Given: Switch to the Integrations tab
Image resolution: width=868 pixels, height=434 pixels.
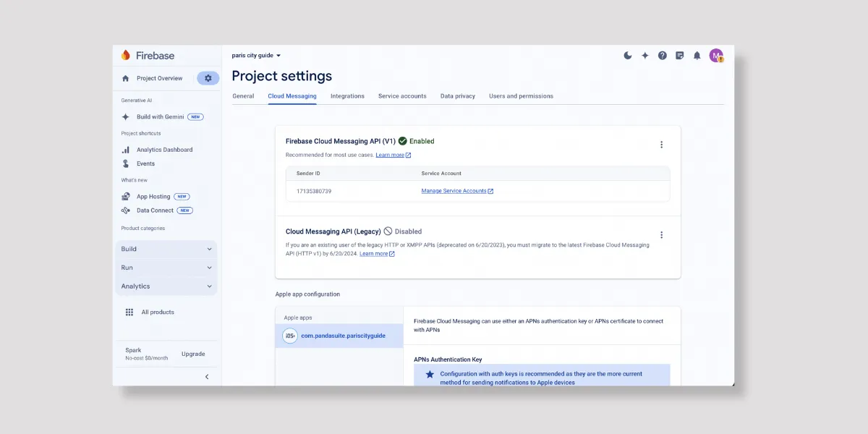Looking at the screenshot, I should [x=347, y=96].
